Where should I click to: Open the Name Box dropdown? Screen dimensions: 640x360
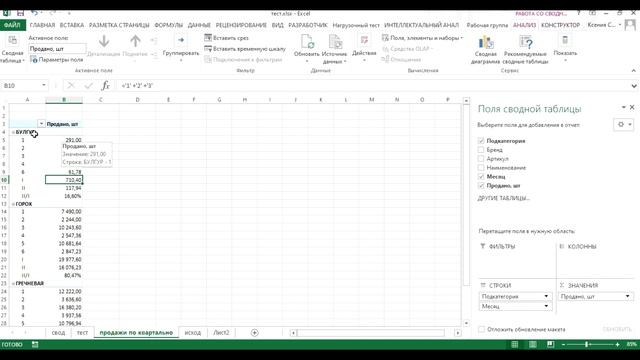point(44,85)
